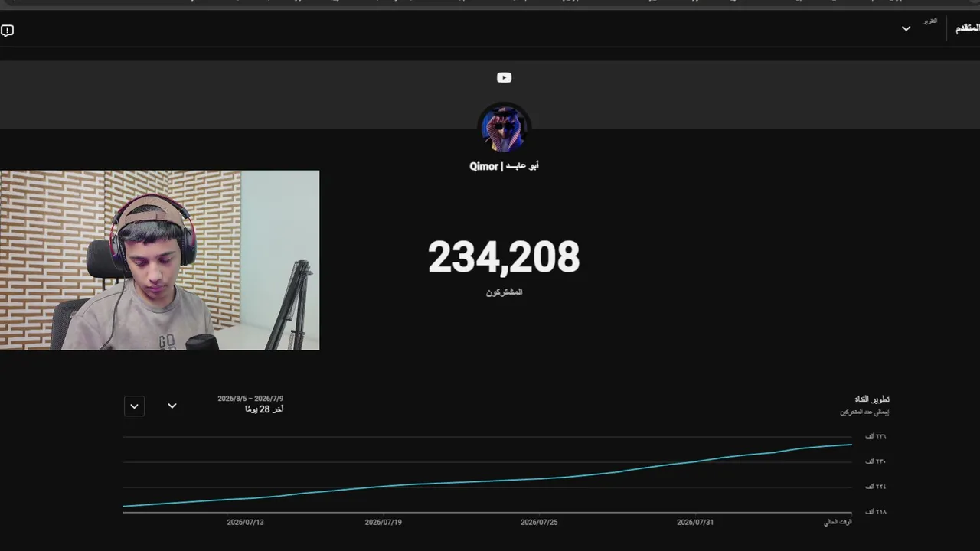980x551 pixels.
Task: Click the ٢٢٤ ألف y-axis value
Action: point(876,487)
